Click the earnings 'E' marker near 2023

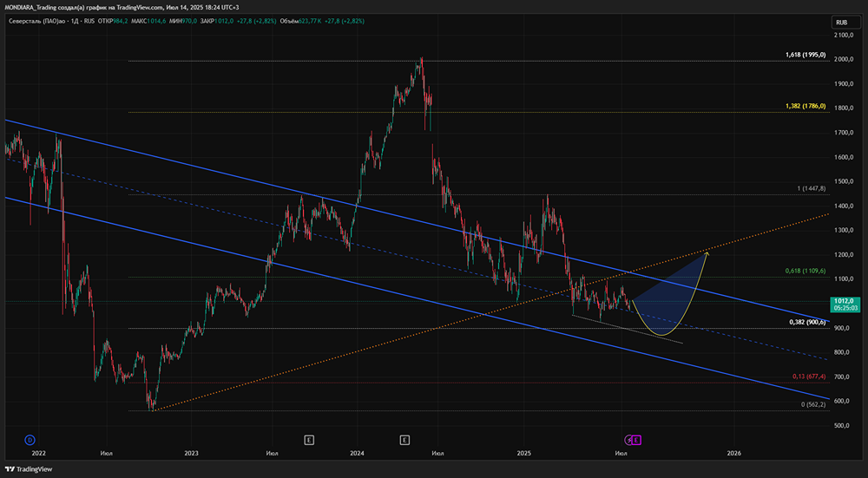pyautogui.click(x=308, y=440)
